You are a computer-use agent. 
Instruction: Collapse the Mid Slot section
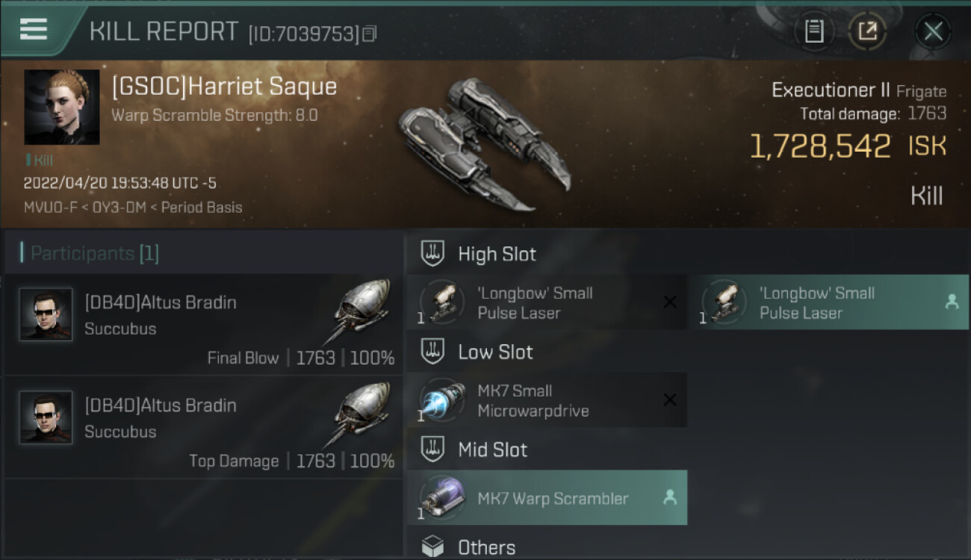click(492, 449)
